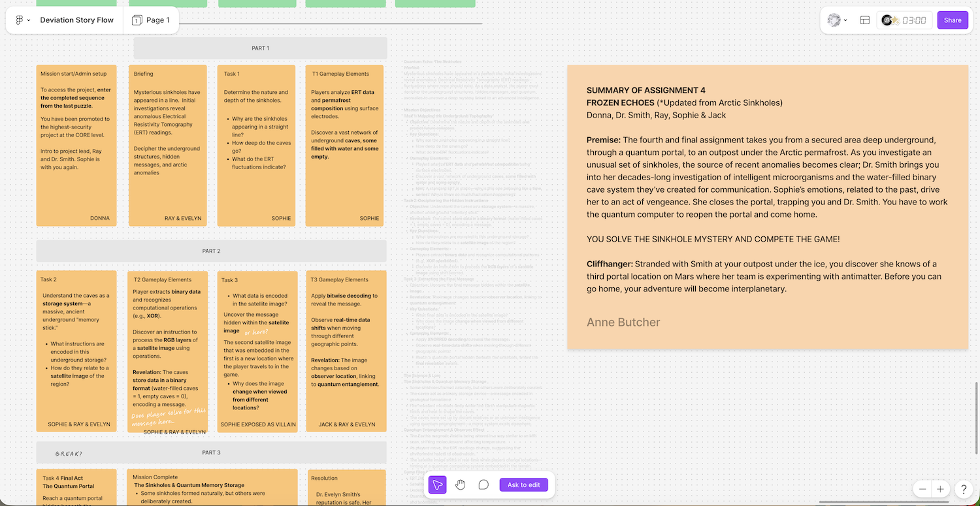Select the Task 4 Final Act sticky note
This screenshot has height=506, width=980.
(x=76, y=487)
